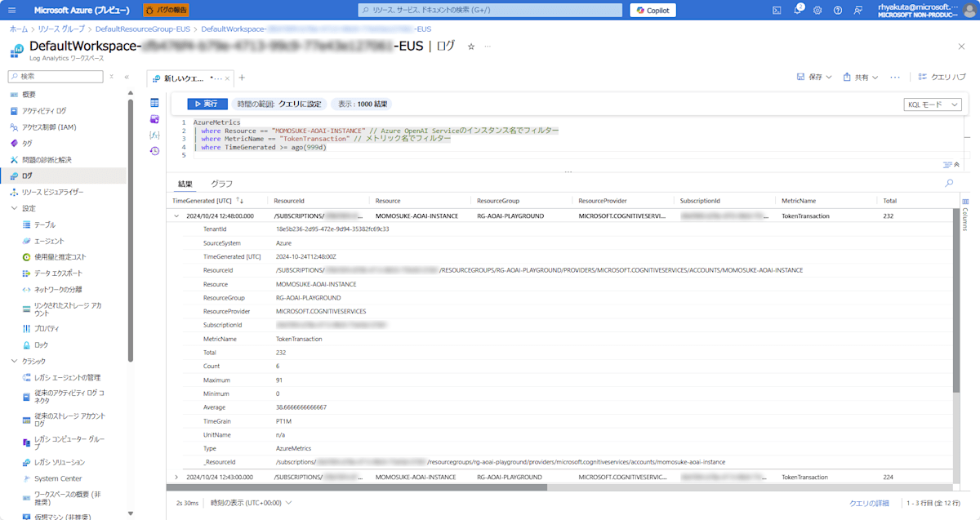
Task: Open the notifications bell
Action: point(798,10)
